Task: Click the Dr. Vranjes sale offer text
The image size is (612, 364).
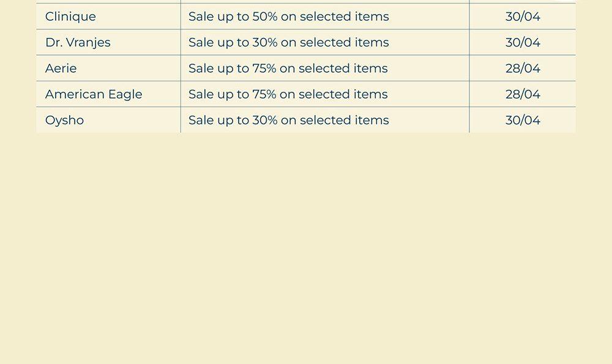Action: 288,43
